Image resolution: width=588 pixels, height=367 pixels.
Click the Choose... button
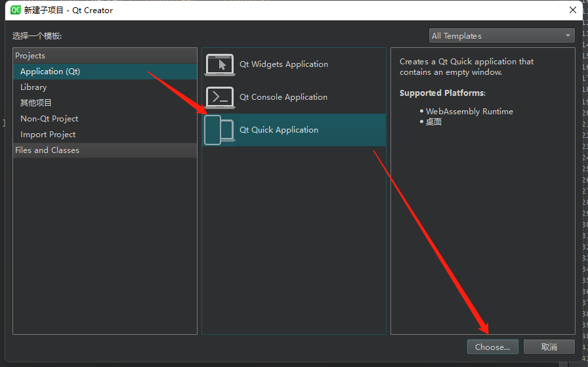pos(493,347)
